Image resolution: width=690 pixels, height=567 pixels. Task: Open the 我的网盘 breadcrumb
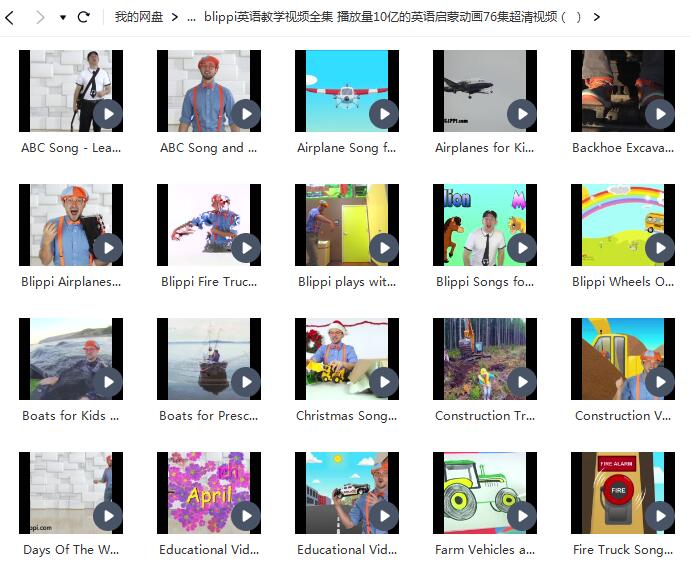coord(139,17)
